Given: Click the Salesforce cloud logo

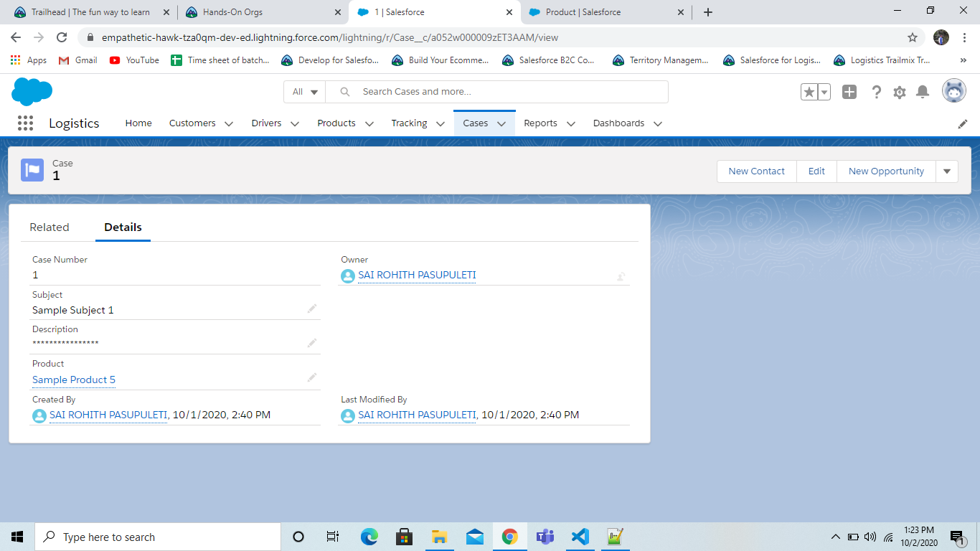Looking at the screenshot, I should pos(32,92).
